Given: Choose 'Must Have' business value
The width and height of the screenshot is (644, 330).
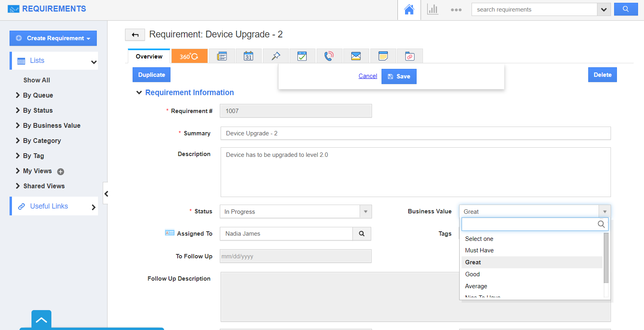Looking at the screenshot, I should pos(532,250).
